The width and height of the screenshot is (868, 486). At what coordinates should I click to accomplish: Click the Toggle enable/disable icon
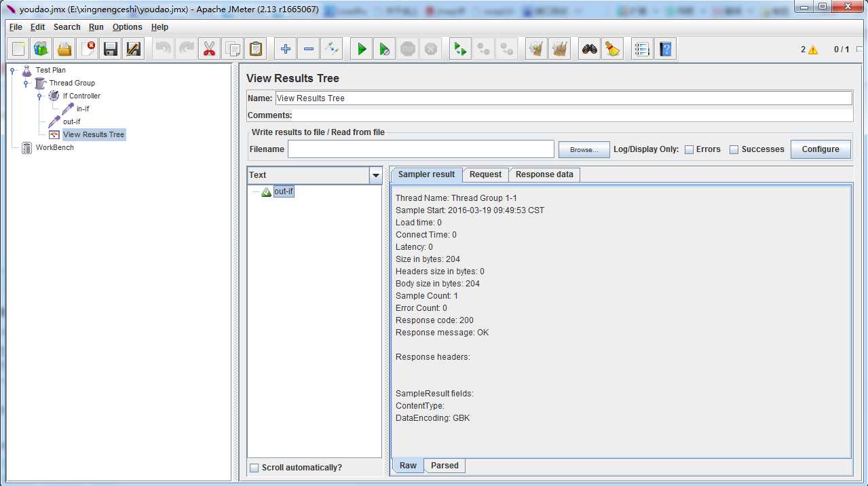[x=332, y=49]
